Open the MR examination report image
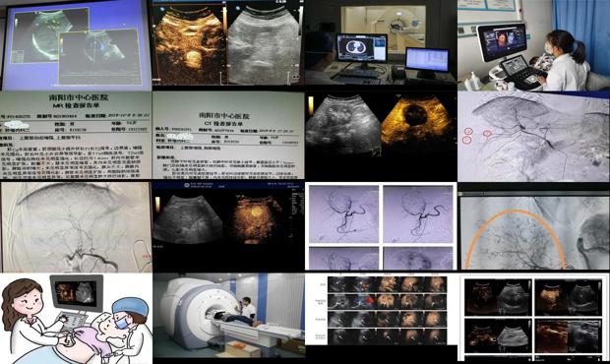This screenshot has width=610, height=364. pos(76,136)
